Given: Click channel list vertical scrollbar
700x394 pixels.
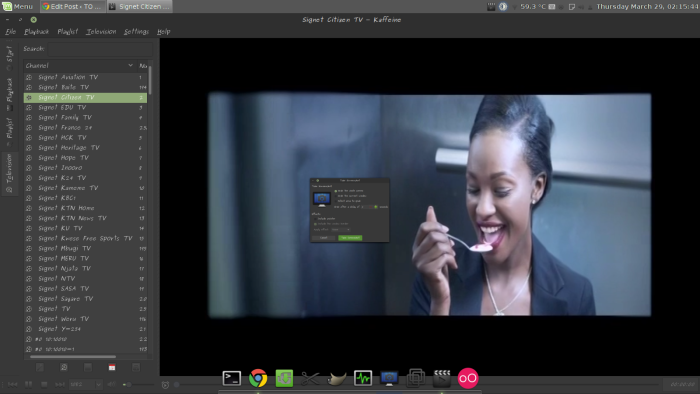Looking at the screenshot, I should pyautogui.click(x=150, y=80).
